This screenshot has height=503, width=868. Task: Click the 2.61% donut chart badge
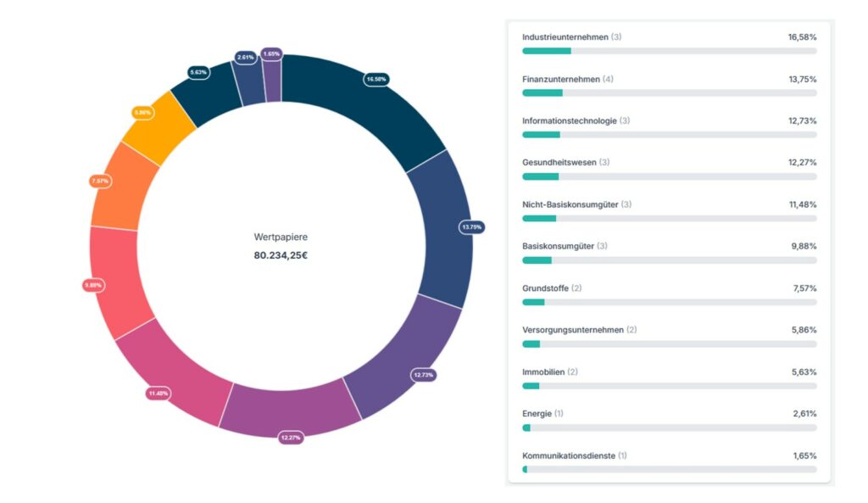click(245, 57)
